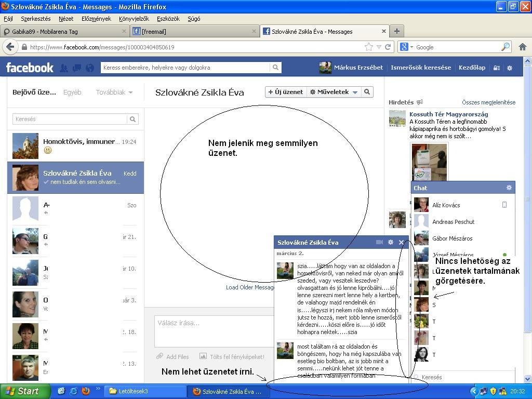Open the Súgó menu
The height and width of the screenshot is (399, 532).
click(194, 19)
